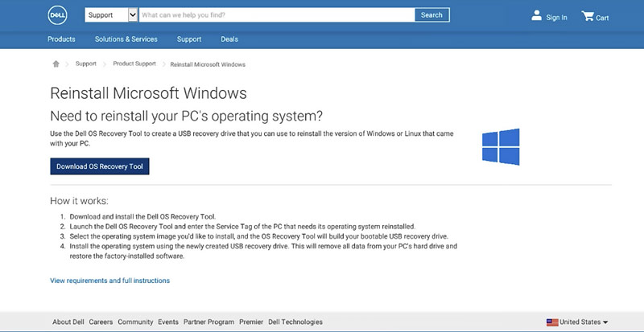
Task: Click the home breadcrumb icon
Action: (x=56, y=64)
